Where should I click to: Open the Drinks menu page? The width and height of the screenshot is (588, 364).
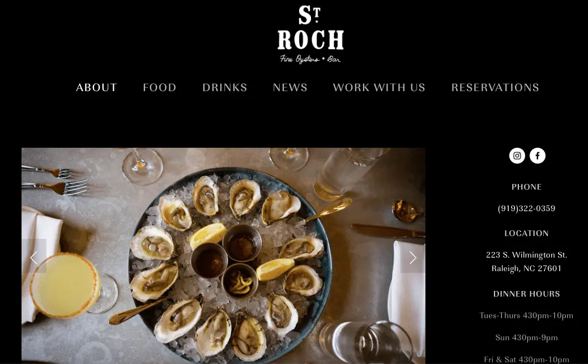click(x=225, y=87)
